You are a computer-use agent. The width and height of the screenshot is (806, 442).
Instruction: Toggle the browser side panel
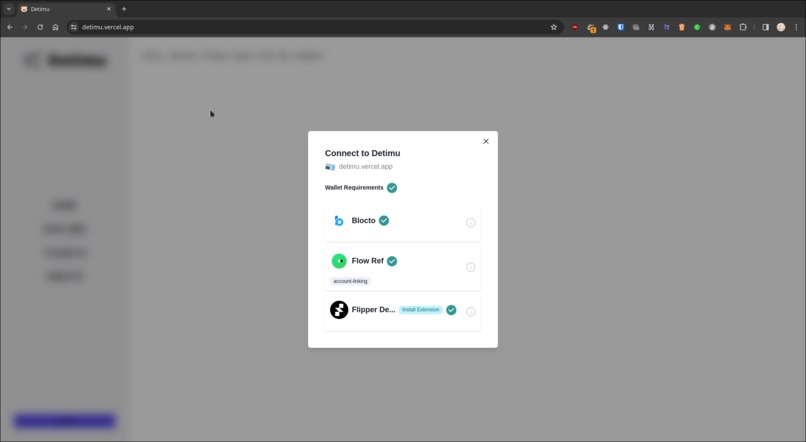[765, 27]
